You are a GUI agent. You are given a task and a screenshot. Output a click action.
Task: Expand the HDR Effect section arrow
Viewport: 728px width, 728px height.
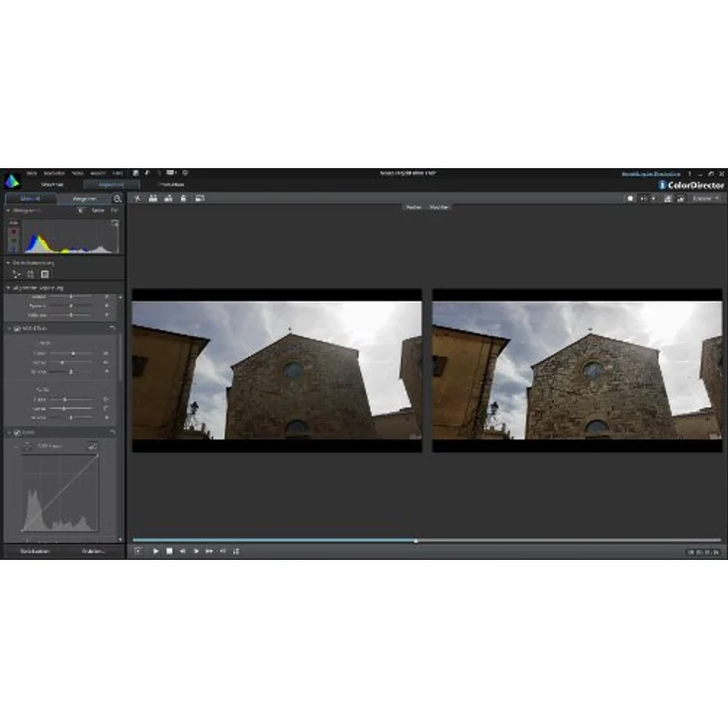[9, 328]
